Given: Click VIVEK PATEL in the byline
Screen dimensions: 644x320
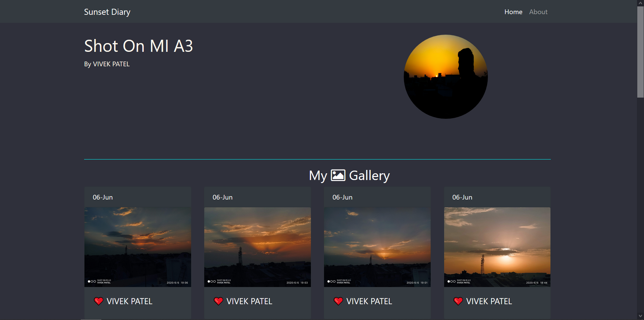Looking at the screenshot, I should click(111, 64).
